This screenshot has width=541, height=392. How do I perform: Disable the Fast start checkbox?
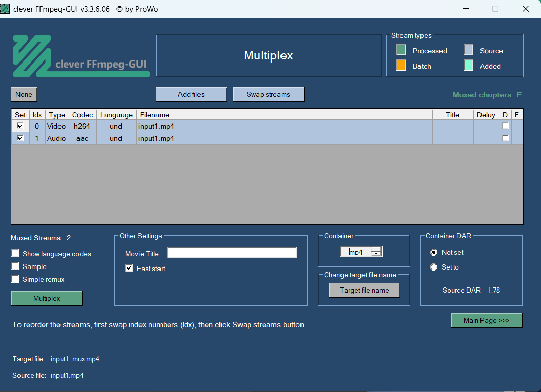129,268
